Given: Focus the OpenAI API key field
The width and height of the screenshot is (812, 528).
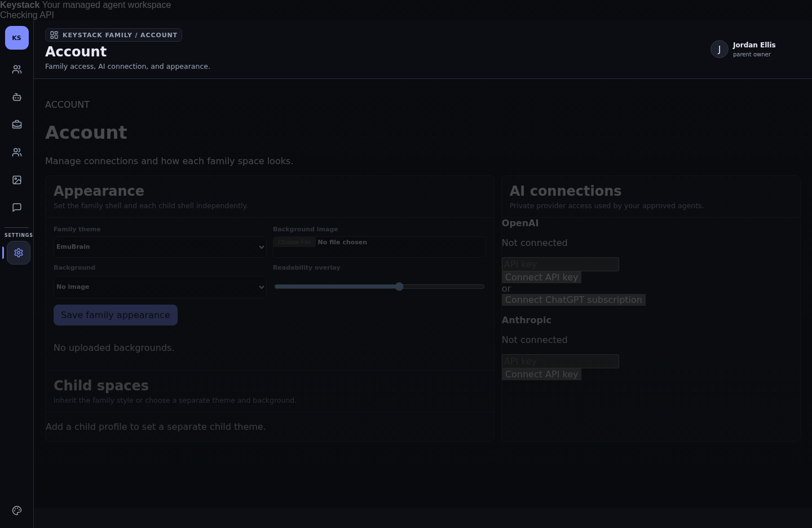Looking at the screenshot, I should pos(561,264).
